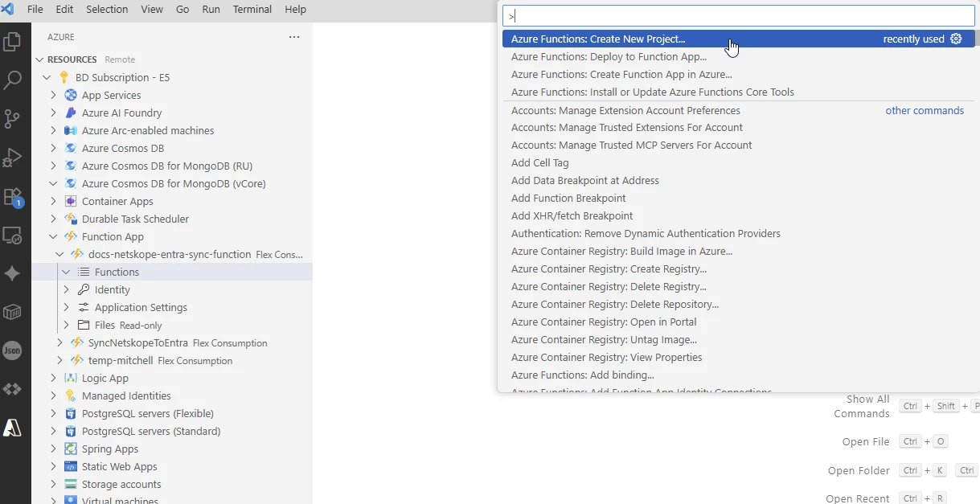
Task: Expand Azure Cosmos DB for MongoDB (RU)
Action: (53, 166)
